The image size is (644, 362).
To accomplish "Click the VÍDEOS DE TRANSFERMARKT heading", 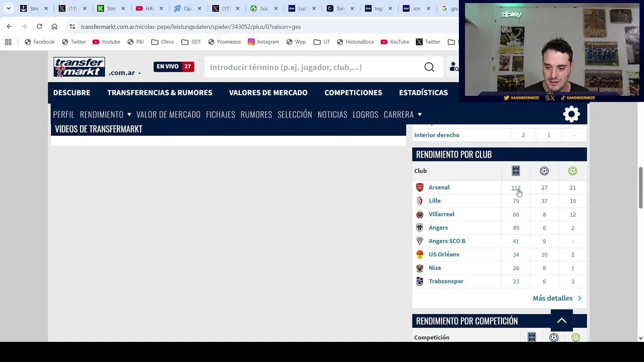I will pyautogui.click(x=99, y=129).
